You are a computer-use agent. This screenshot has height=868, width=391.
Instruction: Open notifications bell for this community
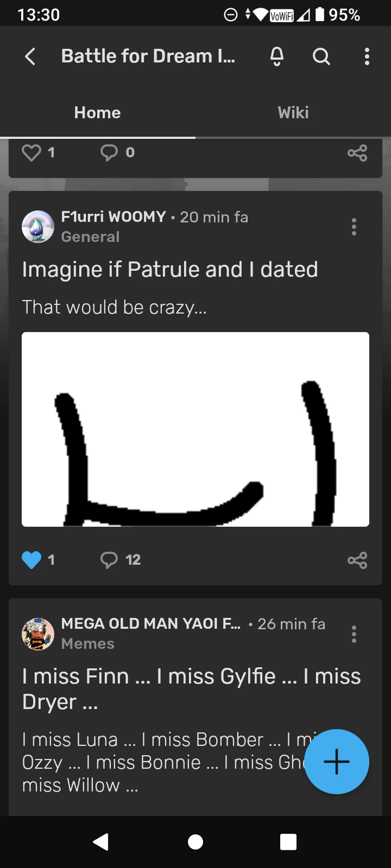(277, 56)
